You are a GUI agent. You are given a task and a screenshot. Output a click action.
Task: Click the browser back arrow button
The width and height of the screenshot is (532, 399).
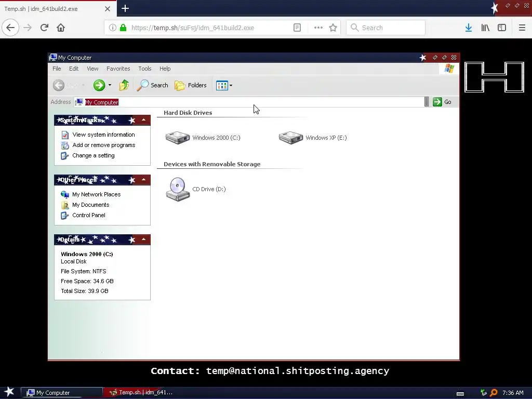click(x=10, y=28)
